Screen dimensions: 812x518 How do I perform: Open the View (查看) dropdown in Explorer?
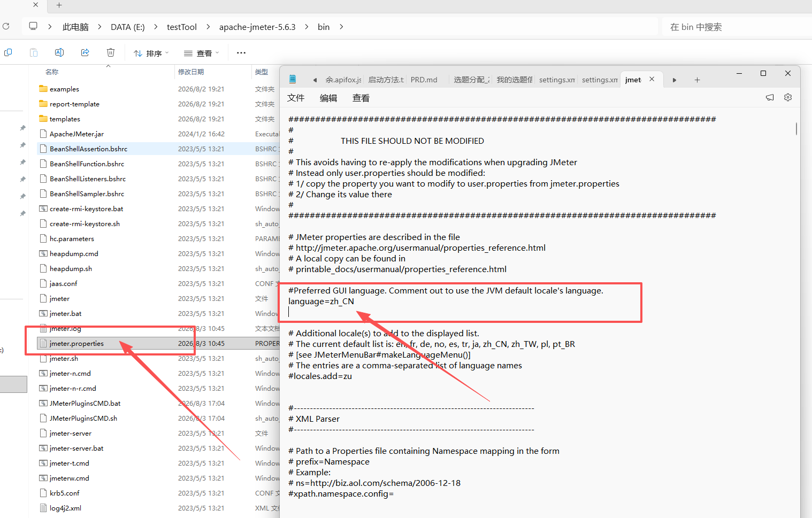[x=201, y=53]
